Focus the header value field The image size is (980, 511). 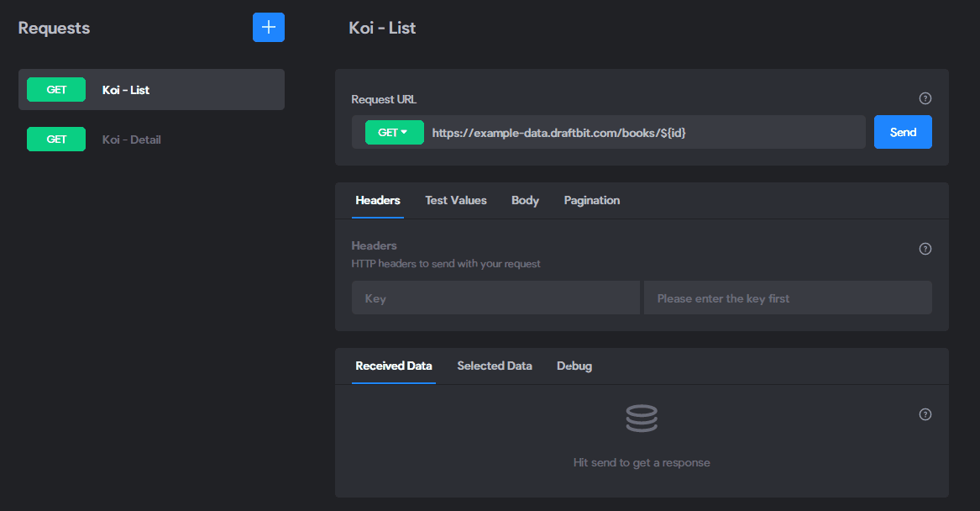click(x=788, y=298)
